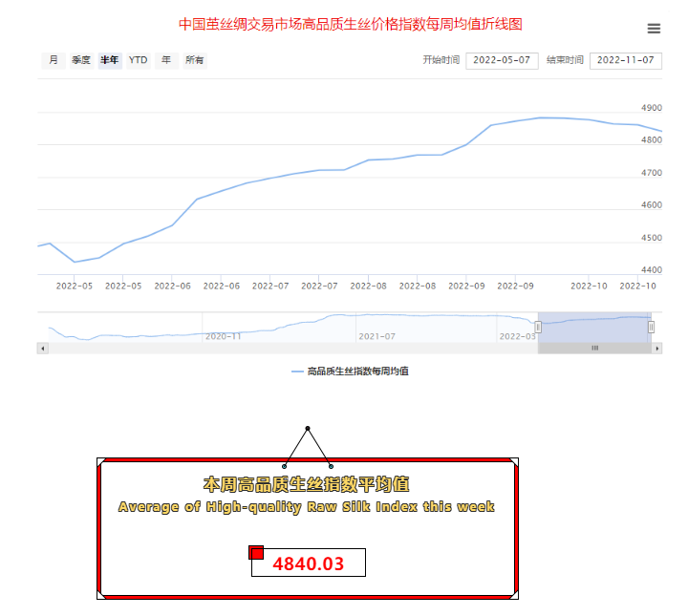688x616 pixels.
Task: Open the chart hamburger export menu
Action: click(654, 29)
